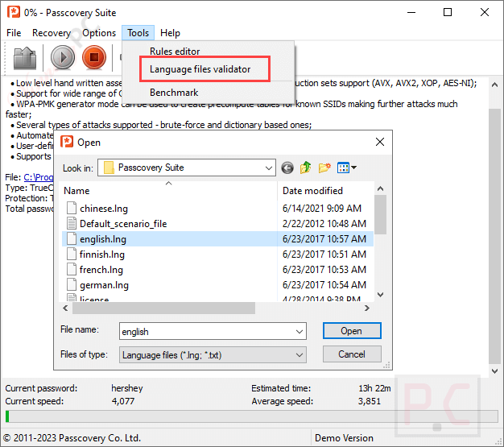This screenshot has height=447, width=504.
Task: Minimize the Passcovery Suite window
Action: (x=411, y=12)
